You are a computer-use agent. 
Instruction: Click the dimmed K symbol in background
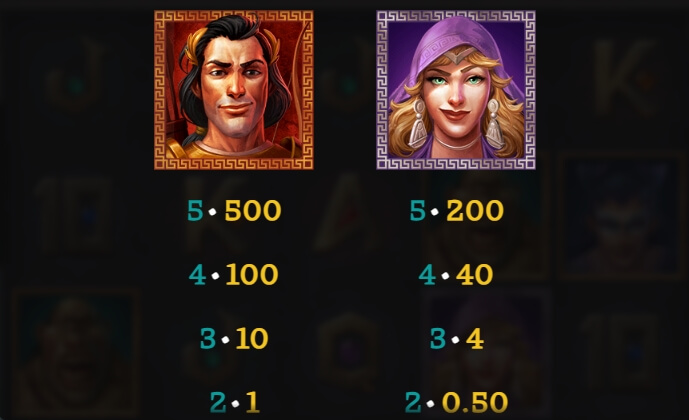pos(622,75)
